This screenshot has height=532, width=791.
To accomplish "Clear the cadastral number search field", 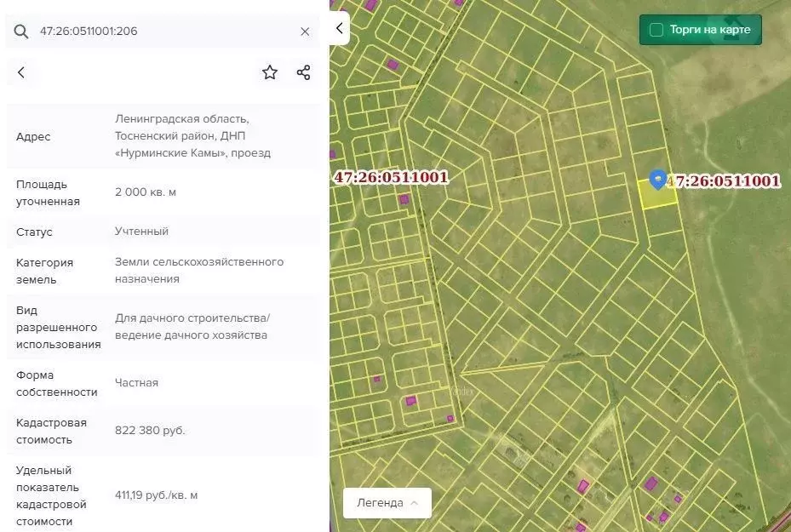I will coord(305,31).
